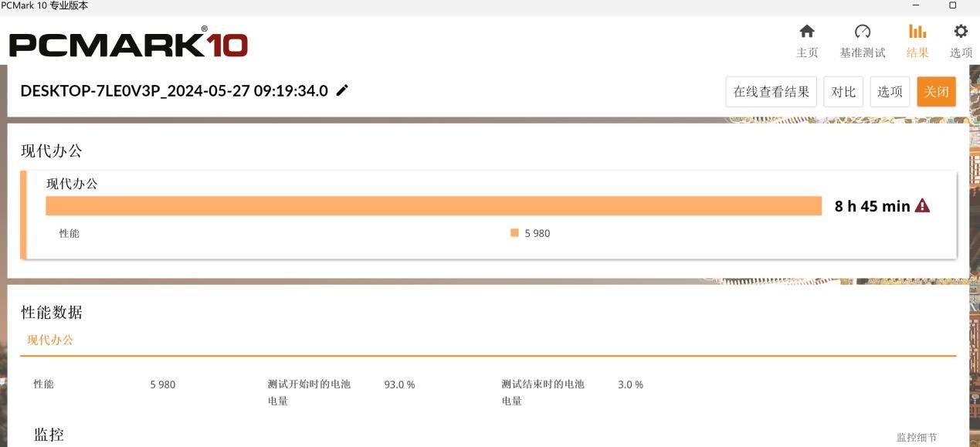Click the PCMark 10 logo
This screenshot has width=980, height=447.
pos(128,44)
